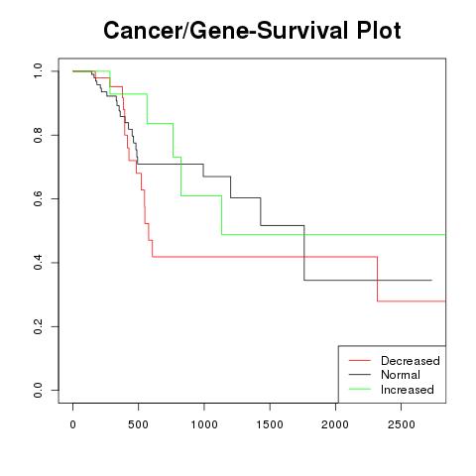476x476 pixels.
Task: Click the 0.4 y-axis tick label
Action: click(x=38, y=263)
